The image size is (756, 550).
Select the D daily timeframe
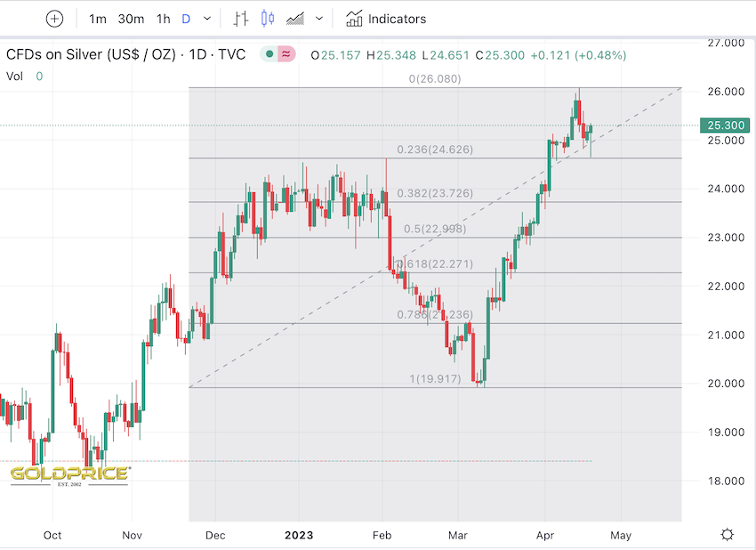pos(186,19)
